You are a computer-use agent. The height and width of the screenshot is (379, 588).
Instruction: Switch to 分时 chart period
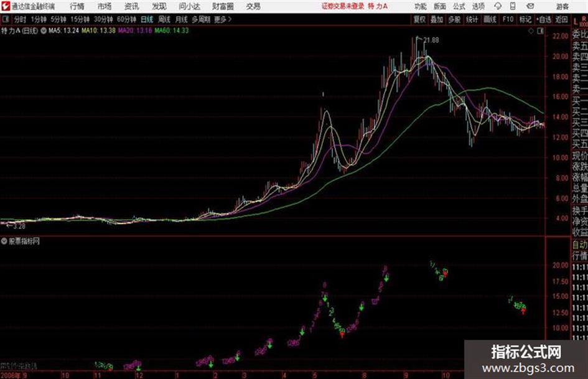click(20, 19)
